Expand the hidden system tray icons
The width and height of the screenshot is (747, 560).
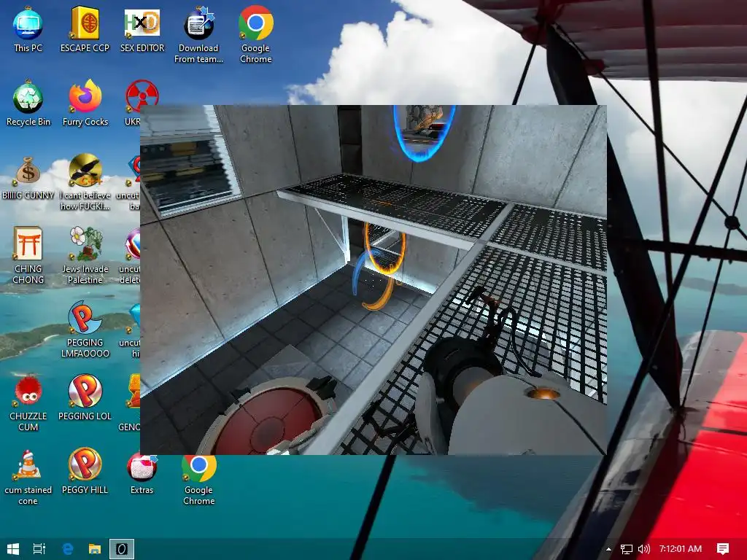(608, 549)
